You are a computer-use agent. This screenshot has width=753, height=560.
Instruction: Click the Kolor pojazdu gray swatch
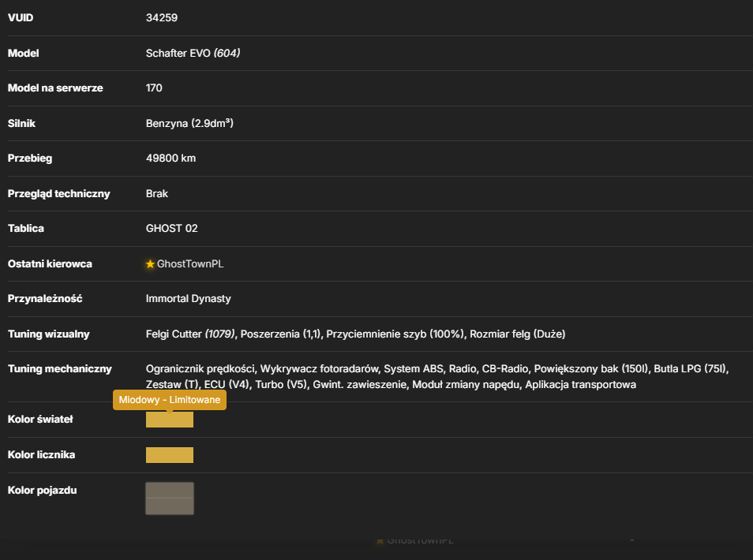pos(170,498)
